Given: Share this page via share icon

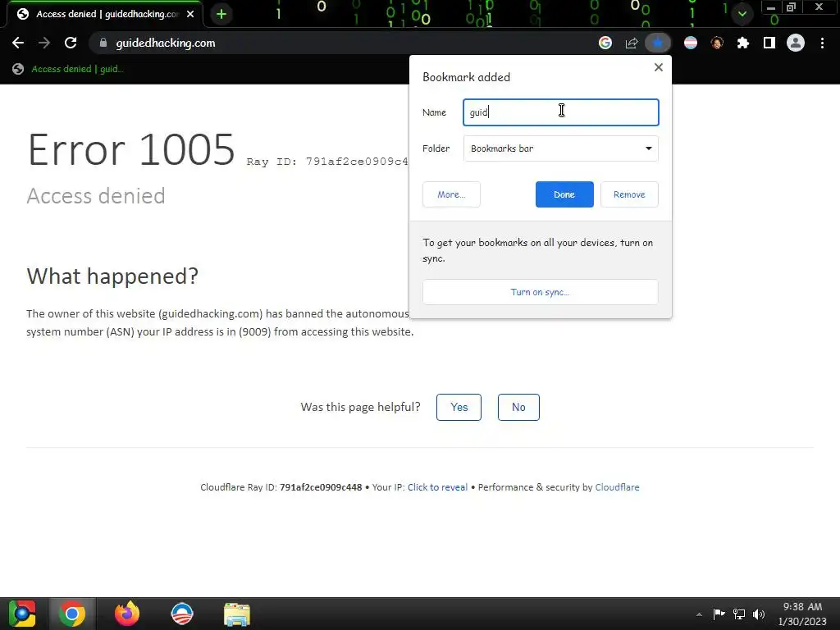Looking at the screenshot, I should pos(632,43).
